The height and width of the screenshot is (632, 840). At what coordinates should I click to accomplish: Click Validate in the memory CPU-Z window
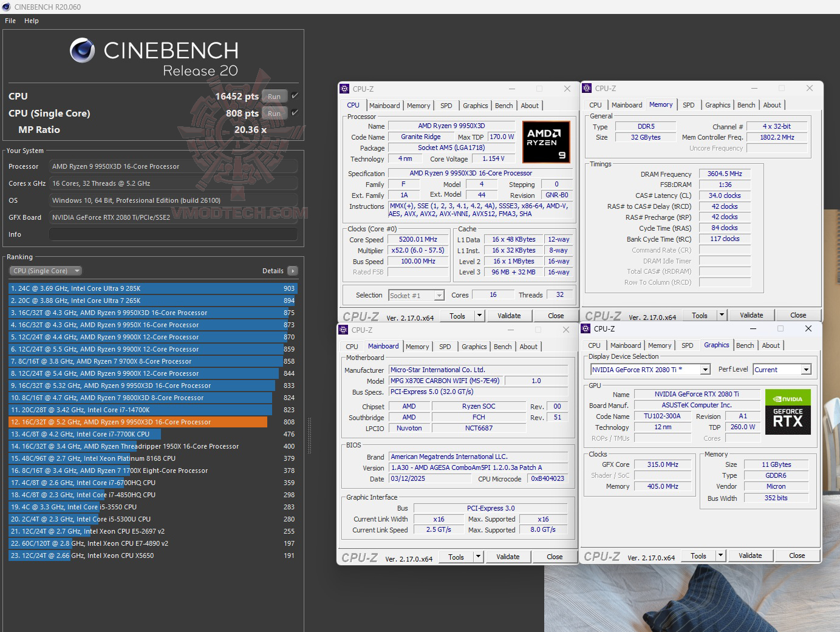pyautogui.click(x=751, y=315)
